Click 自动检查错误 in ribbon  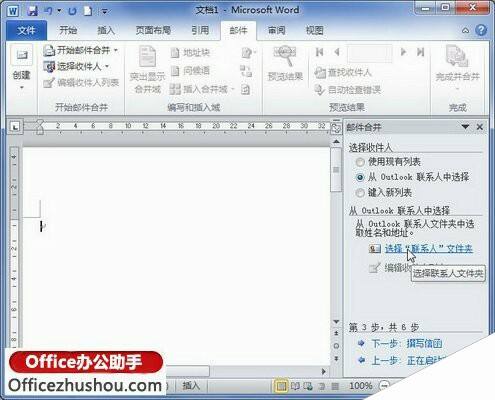pos(347,90)
